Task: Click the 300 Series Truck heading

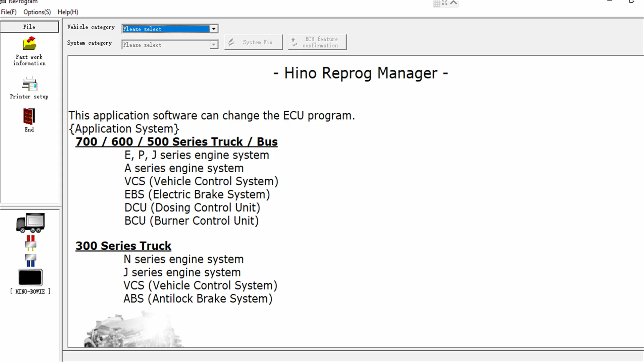Action: pos(123,246)
